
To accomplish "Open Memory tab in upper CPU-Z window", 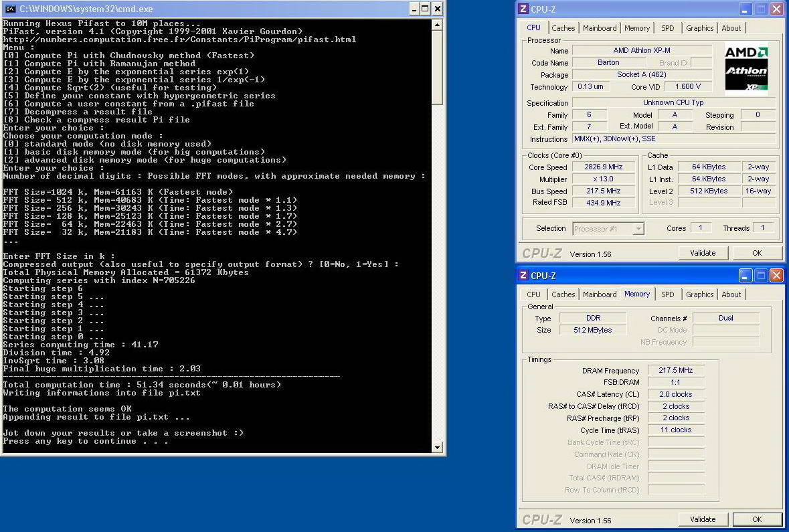I will pyautogui.click(x=637, y=28).
